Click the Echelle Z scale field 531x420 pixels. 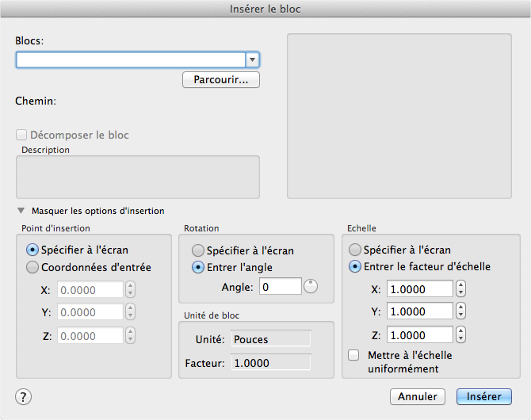click(x=419, y=334)
